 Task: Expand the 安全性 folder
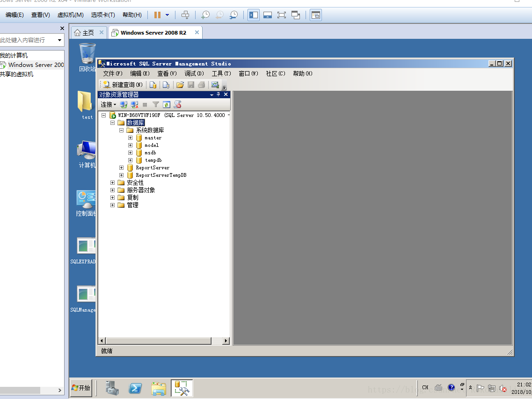[x=113, y=182]
